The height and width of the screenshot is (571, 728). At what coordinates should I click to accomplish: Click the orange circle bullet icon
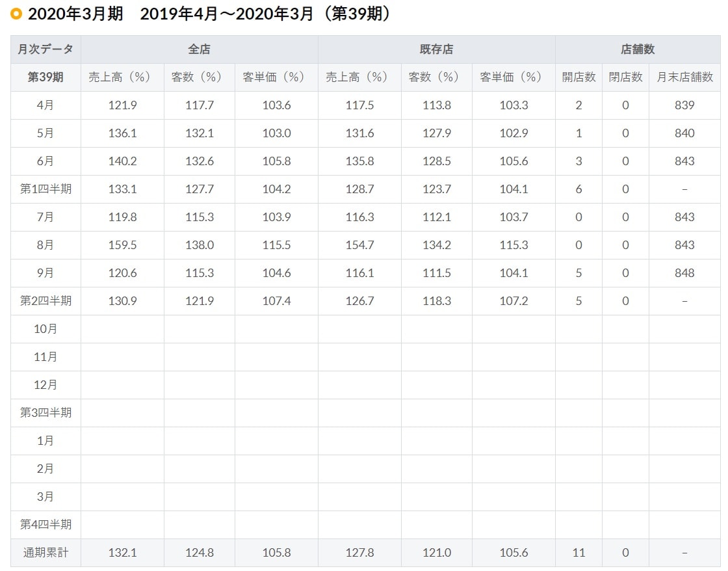(16, 14)
